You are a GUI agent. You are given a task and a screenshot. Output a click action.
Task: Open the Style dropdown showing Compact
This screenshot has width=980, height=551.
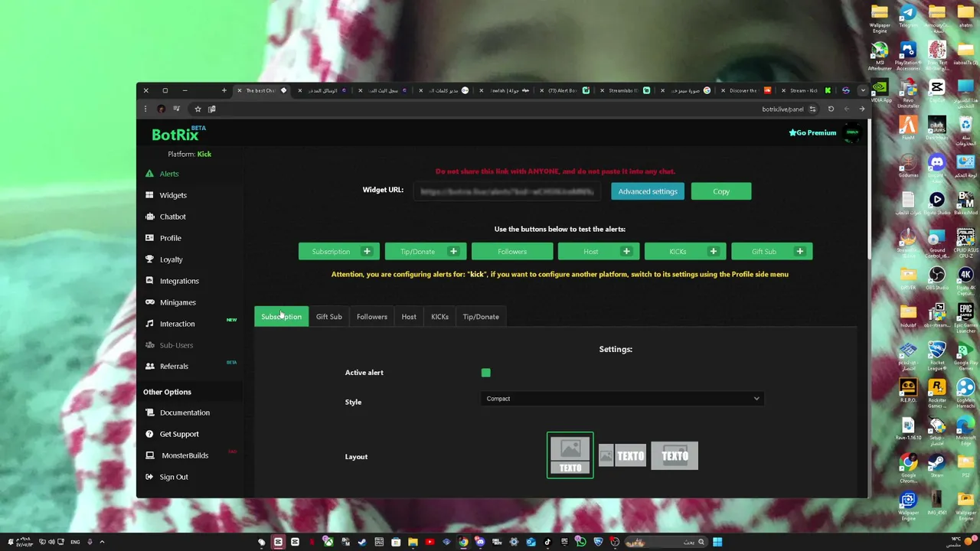(622, 399)
